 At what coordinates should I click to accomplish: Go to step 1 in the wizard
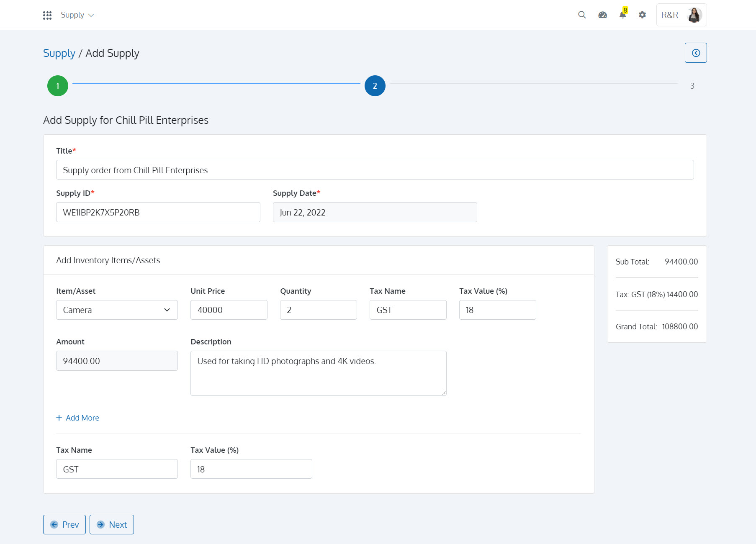point(58,86)
